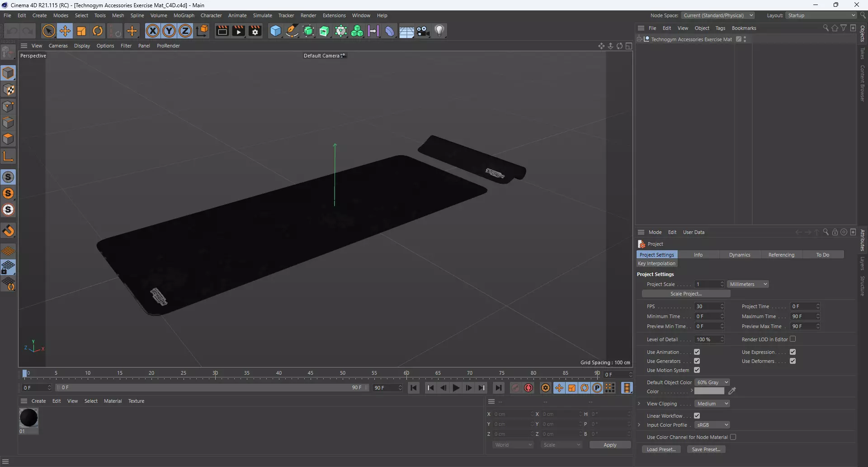
Task: Open the Simulate menu
Action: 262,15
